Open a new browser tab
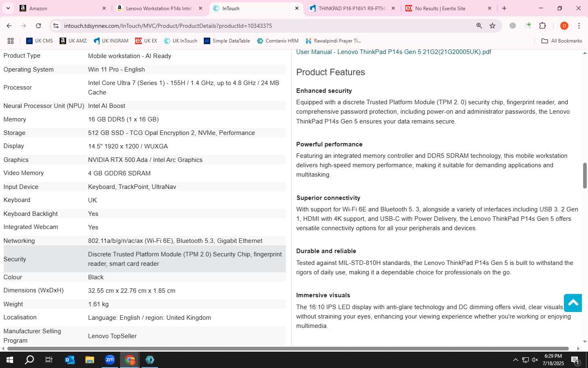The width and height of the screenshot is (588, 368). click(504, 8)
